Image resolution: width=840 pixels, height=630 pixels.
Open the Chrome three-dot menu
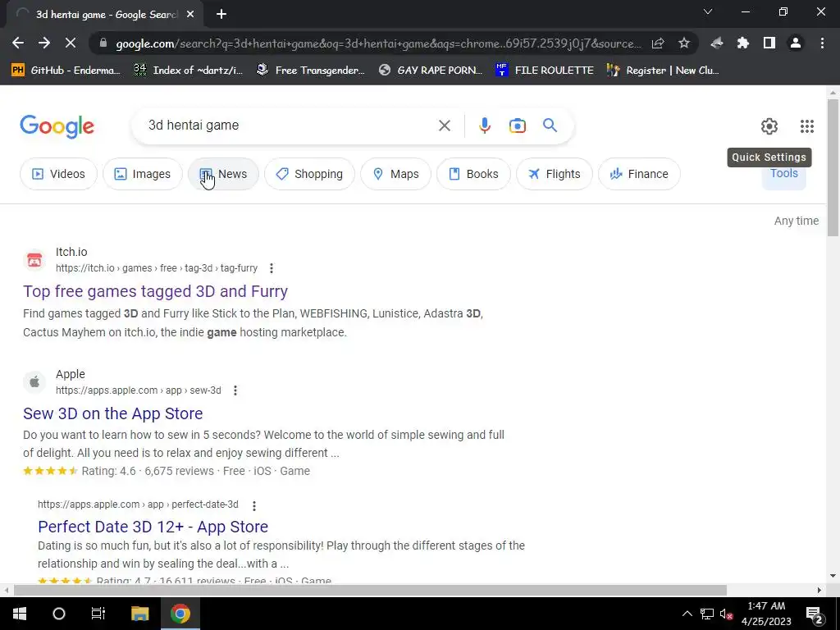click(x=822, y=43)
